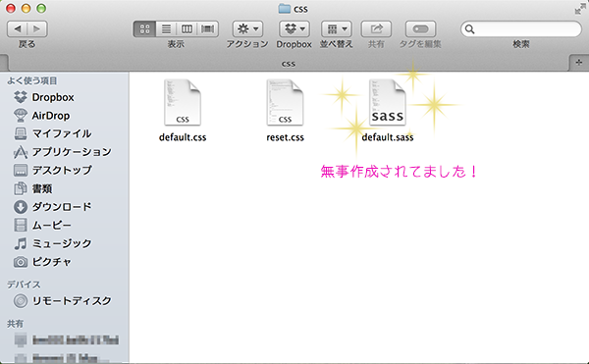Click the reset.css file name
The image size is (589, 364).
(285, 137)
